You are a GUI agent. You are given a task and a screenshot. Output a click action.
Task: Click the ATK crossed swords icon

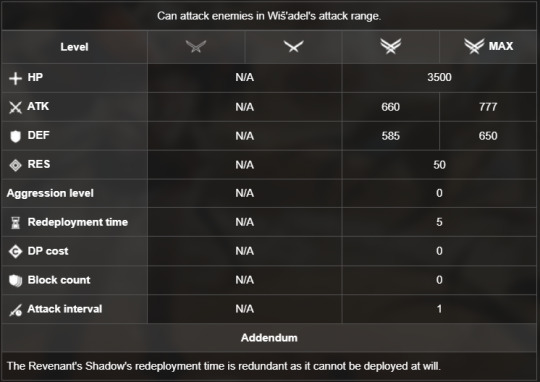click(15, 107)
